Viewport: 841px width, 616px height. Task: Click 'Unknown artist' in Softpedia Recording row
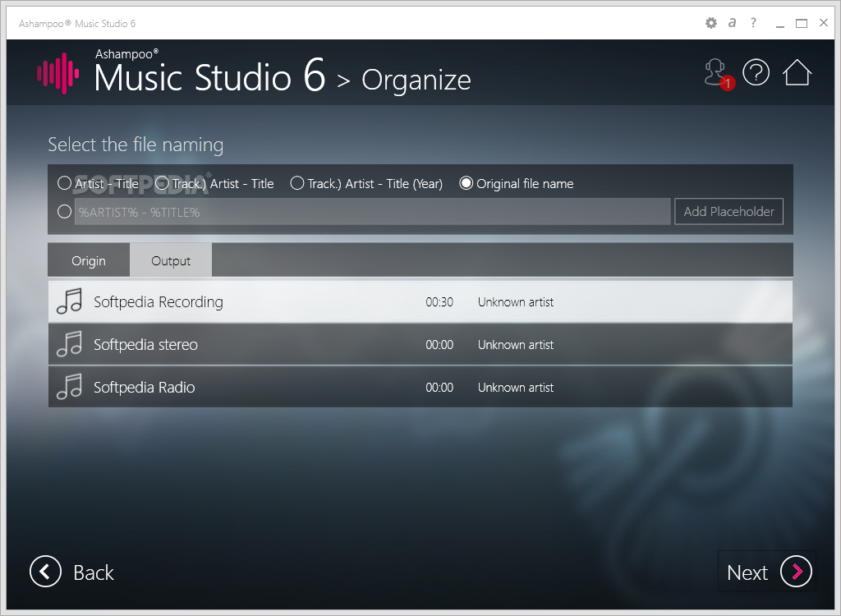pyautogui.click(x=516, y=302)
